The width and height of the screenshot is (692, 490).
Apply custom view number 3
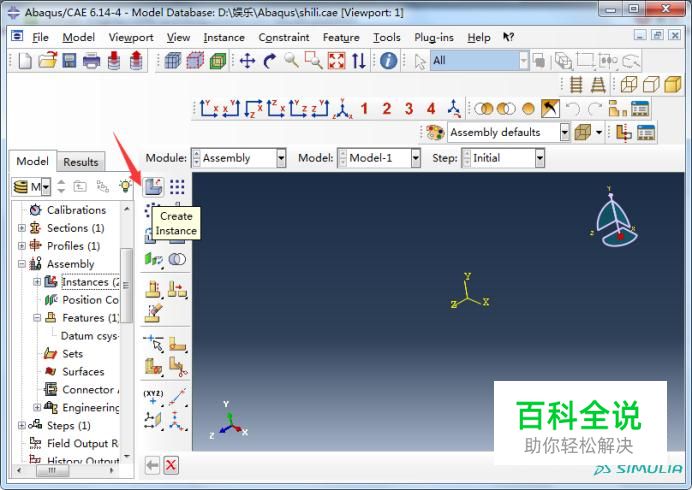[x=409, y=109]
